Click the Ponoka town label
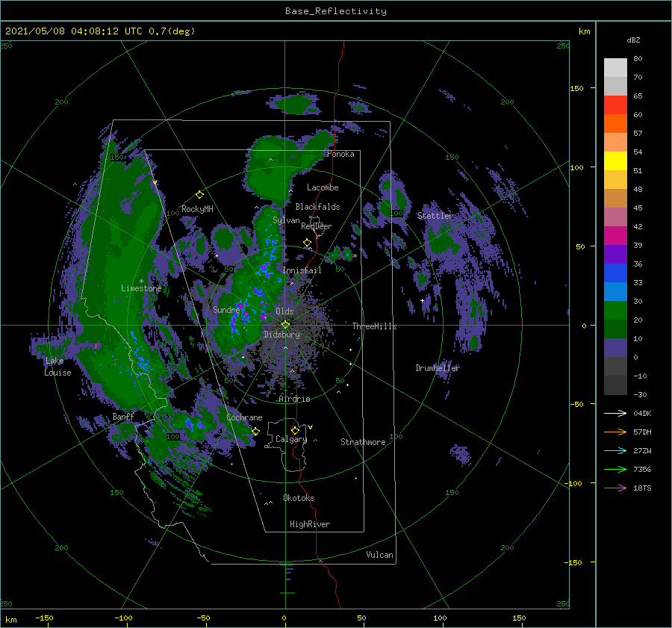The height and width of the screenshot is (628, 672). (340, 154)
